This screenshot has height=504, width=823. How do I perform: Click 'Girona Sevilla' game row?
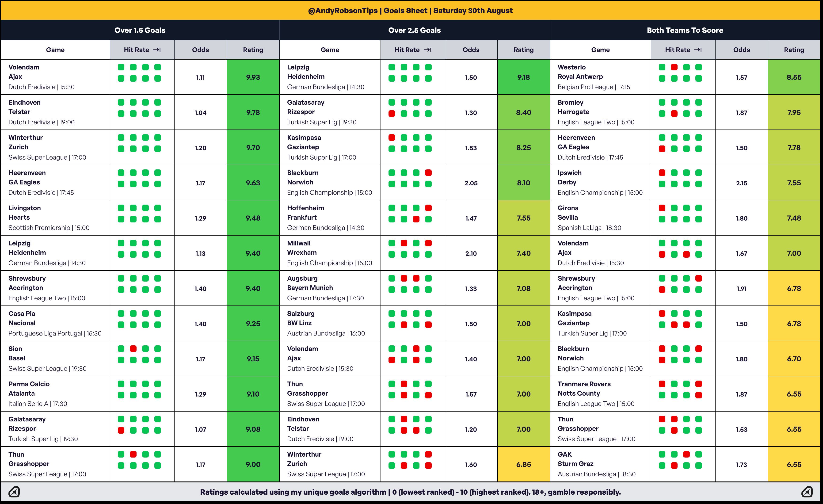(601, 218)
